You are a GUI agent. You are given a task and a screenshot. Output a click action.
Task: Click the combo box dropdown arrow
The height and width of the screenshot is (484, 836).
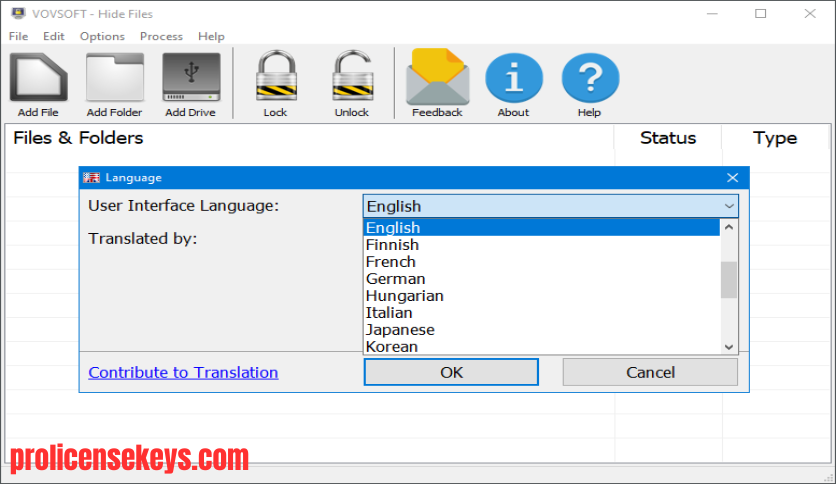click(x=729, y=206)
